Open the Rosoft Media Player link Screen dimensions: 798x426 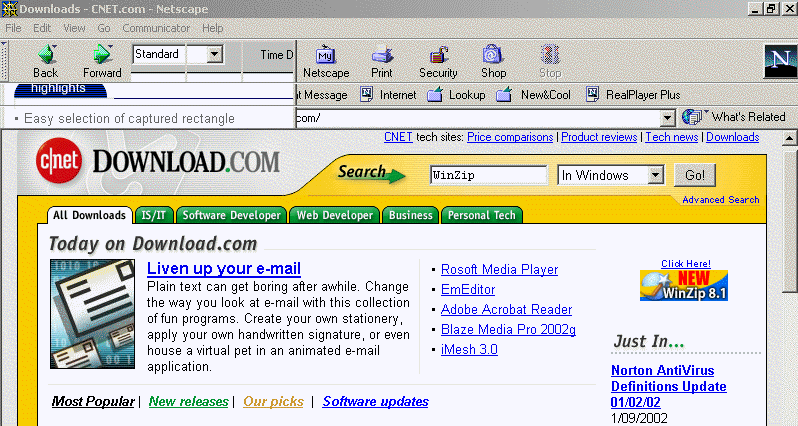coord(499,269)
